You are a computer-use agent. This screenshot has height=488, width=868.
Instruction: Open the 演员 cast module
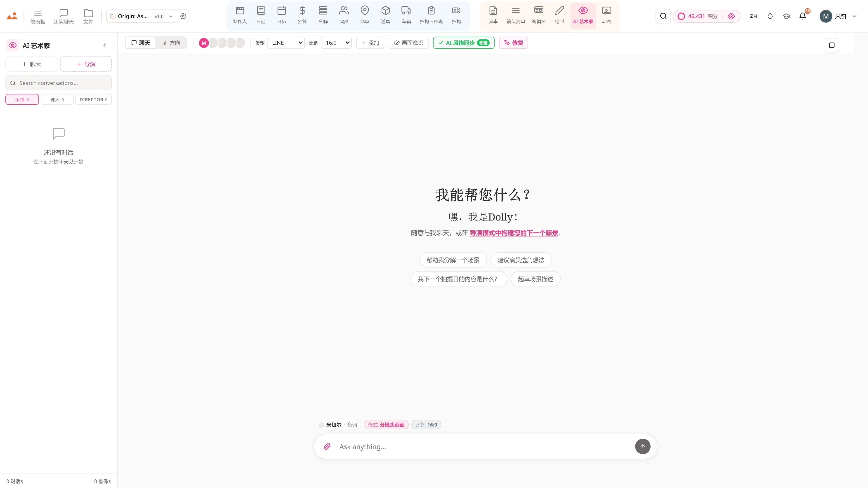[344, 16]
